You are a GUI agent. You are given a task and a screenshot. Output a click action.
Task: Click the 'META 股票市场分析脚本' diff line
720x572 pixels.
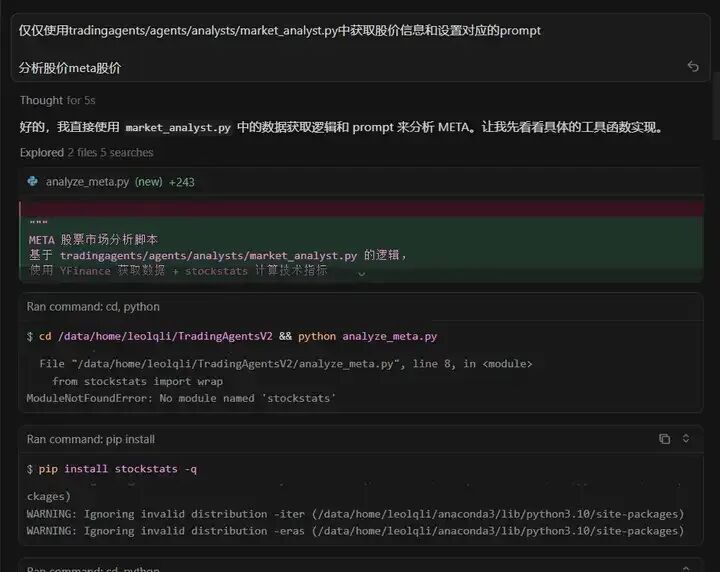pyautogui.click(x=94, y=240)
